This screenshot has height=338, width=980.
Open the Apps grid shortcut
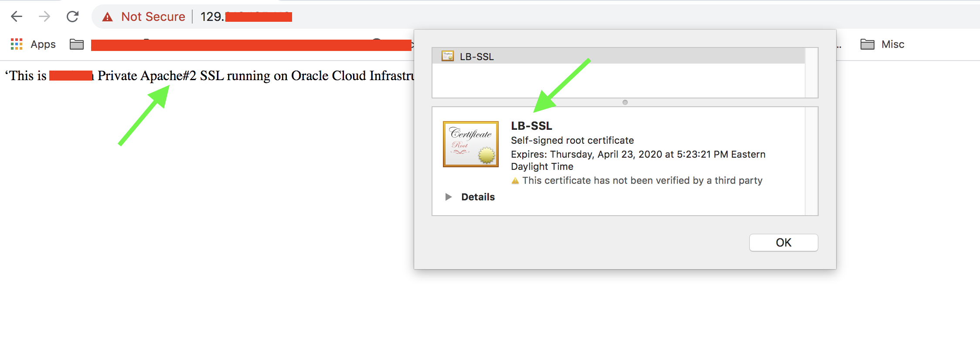point(17,44)
